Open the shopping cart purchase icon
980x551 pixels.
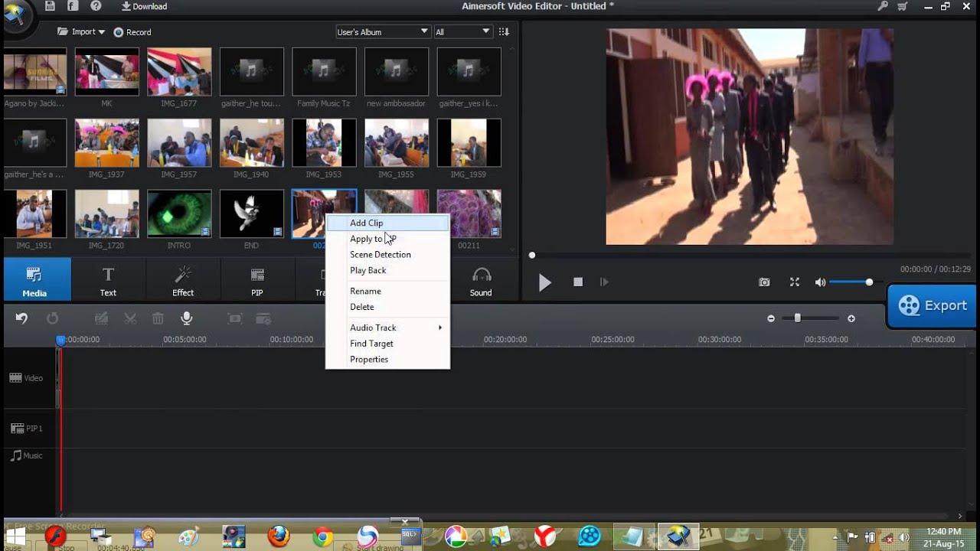tap(903, 6)
